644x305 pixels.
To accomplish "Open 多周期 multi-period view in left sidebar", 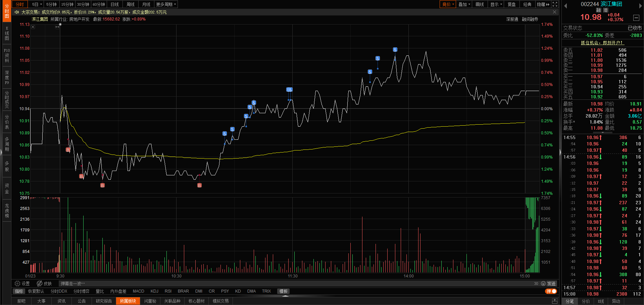I will (7, 144).
